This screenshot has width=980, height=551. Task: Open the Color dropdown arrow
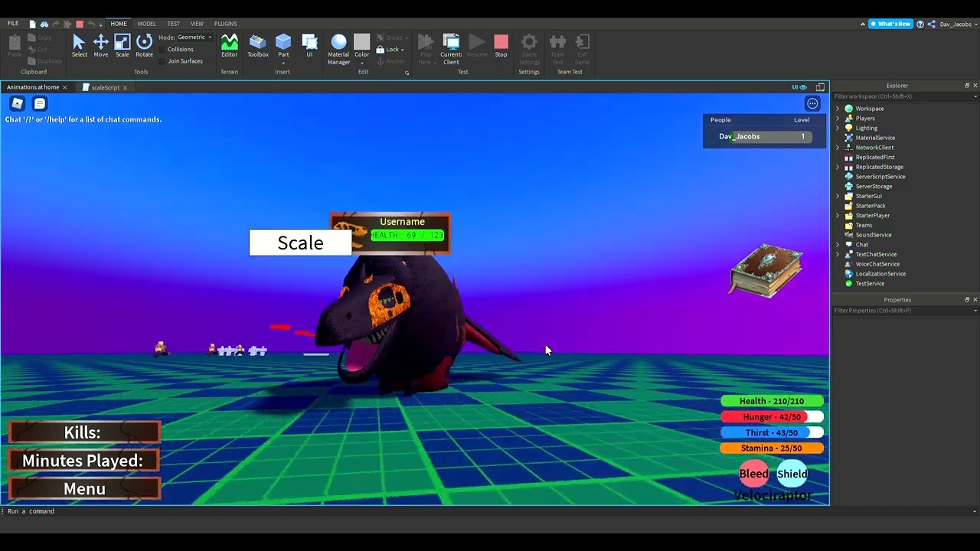[x=362, y=63]
